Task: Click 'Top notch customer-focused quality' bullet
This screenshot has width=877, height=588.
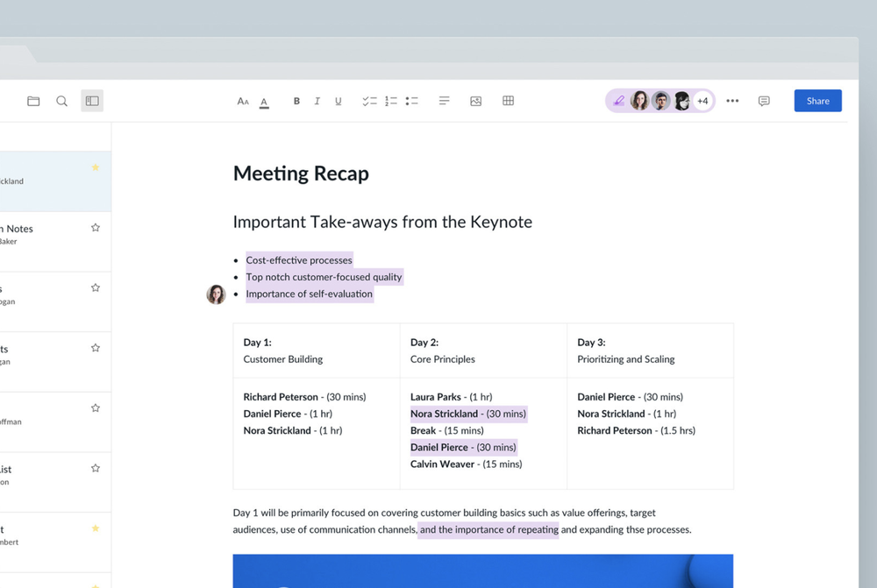Action: click(324, 277)
